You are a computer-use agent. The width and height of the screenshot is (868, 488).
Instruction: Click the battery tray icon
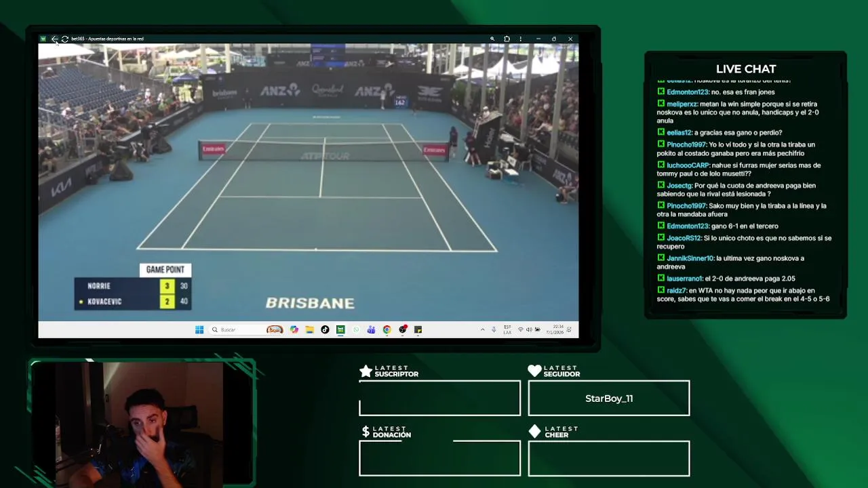click(x=537, y=329)
